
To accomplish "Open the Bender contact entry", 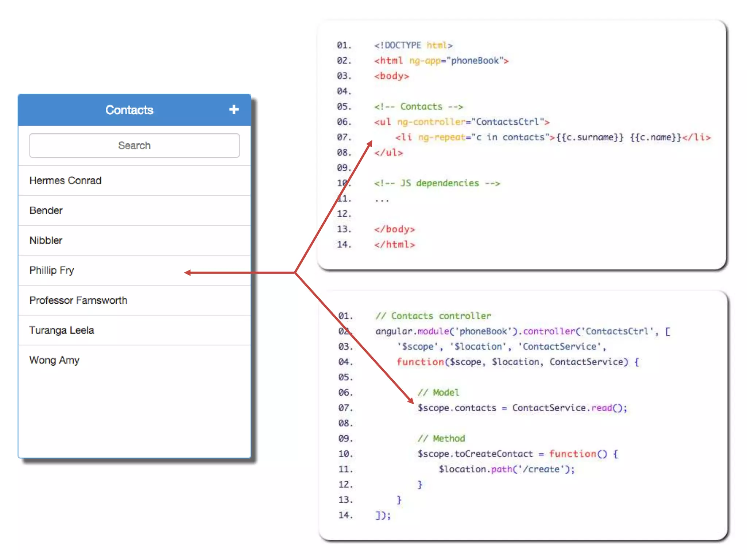I will point(46,210).
